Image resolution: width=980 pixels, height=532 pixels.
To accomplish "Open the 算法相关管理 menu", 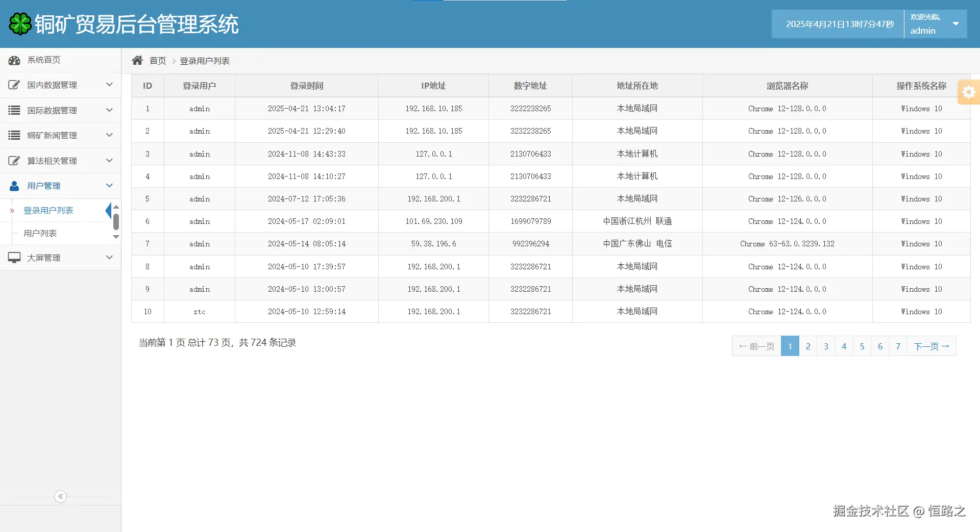I will tap(60, 161).
